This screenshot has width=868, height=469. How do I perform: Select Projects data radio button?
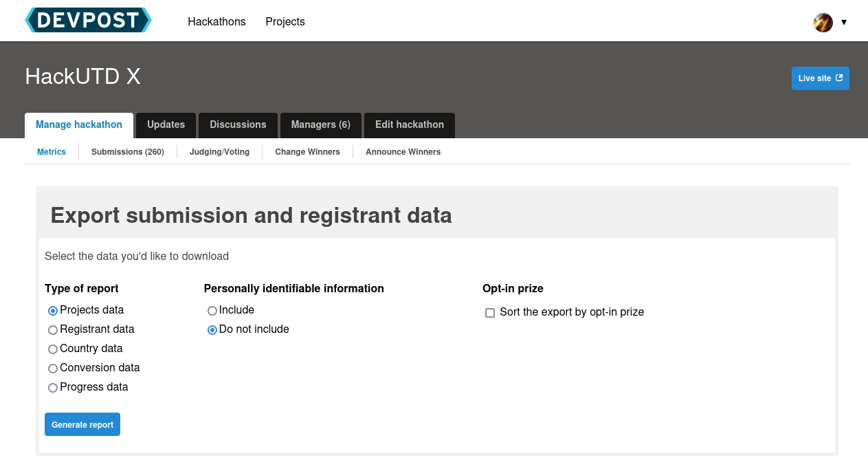53,311
